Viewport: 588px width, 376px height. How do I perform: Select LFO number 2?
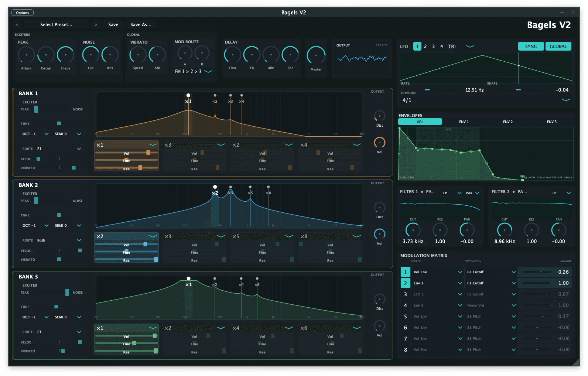(x=425, y=47)
